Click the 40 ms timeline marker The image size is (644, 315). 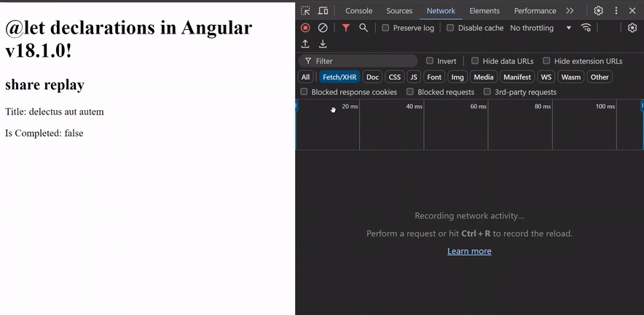(x=414, y=106)
